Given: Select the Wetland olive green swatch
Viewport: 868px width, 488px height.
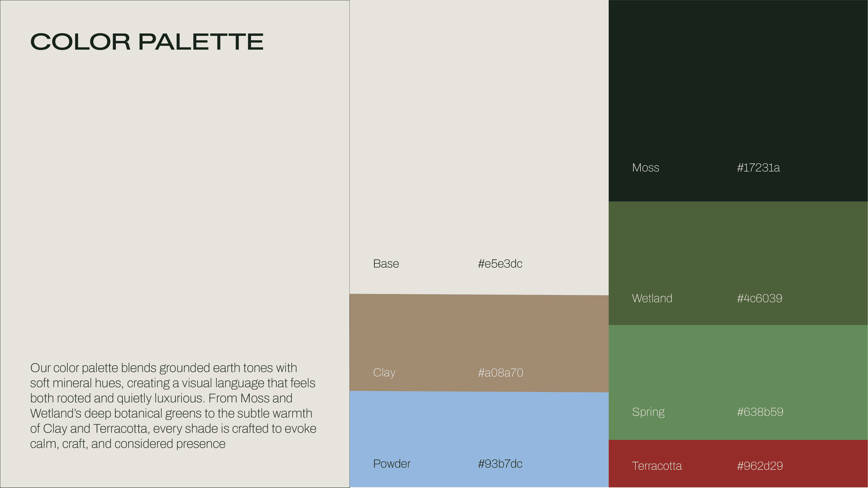Looking at the screenshot, I should click(738, 249).
